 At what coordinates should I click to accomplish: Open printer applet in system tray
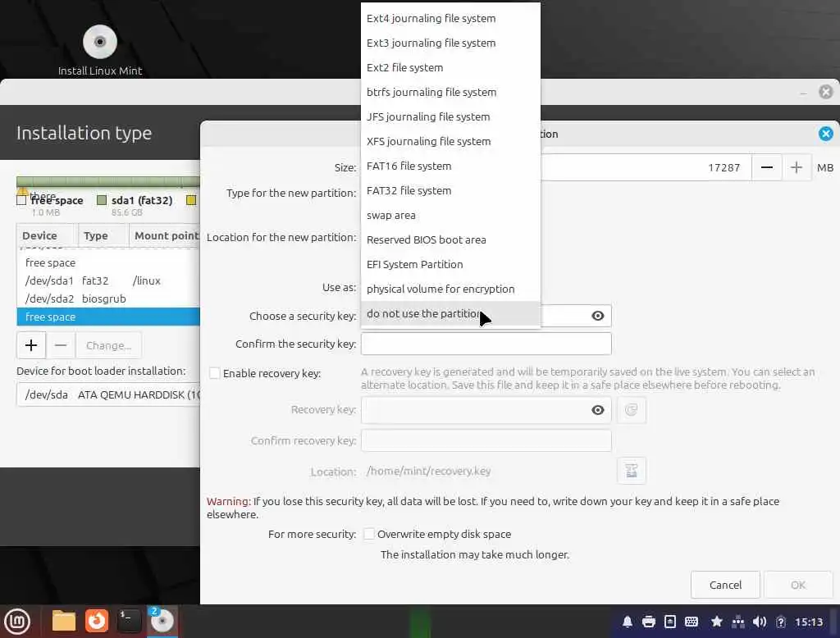click(x=649, y=622)
